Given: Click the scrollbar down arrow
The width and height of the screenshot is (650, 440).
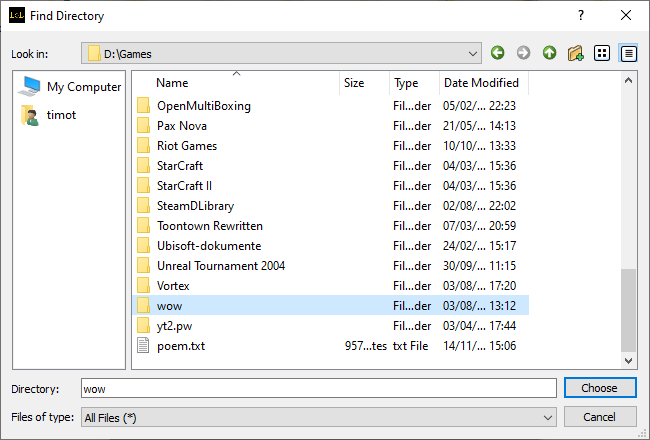Looking at the screenshot, I should point(628,360).
